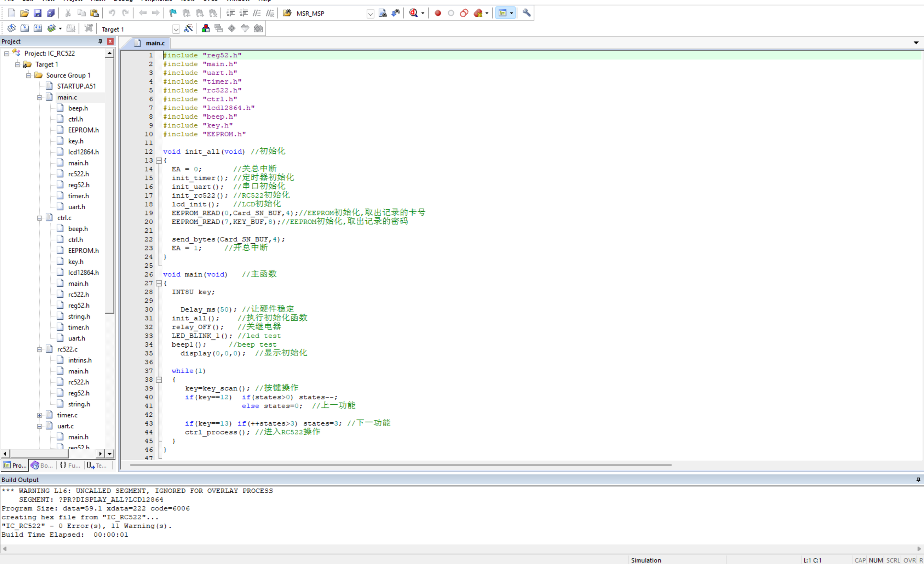Image resolution: width=924 pixels, height=564 pixels.
Task: Toggle the Build Output panel pin
Action: [x=918, y=480]
